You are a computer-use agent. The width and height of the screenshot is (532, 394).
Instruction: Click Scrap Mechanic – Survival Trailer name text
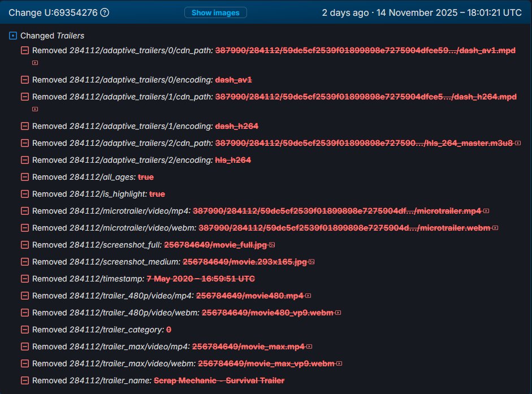[219, 381]
